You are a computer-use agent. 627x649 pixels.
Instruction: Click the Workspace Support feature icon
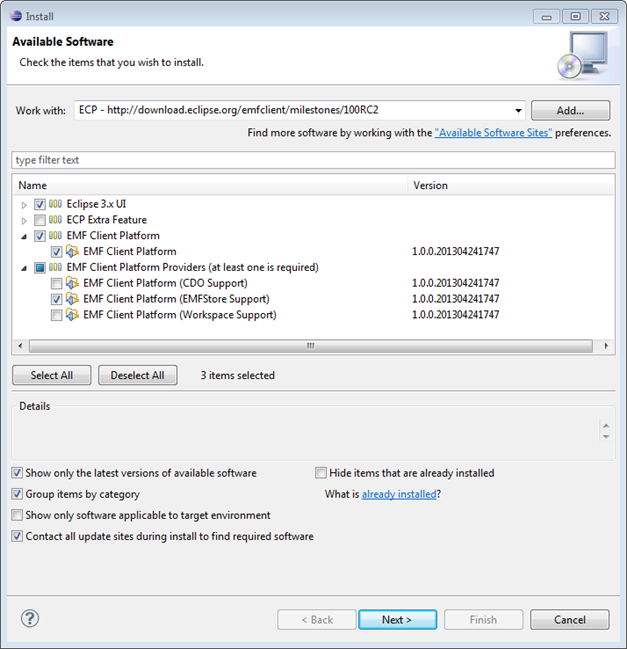click(72, 315)
